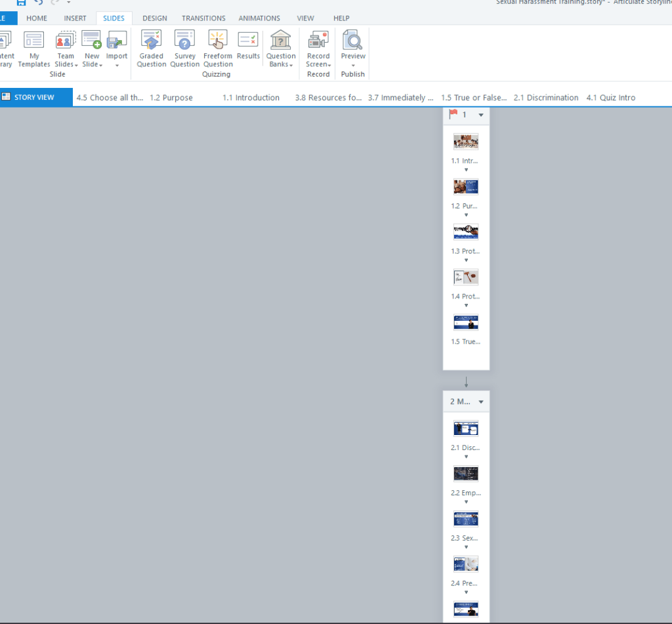Screen dimensions: 672x624
Task: Click the Record Screen icon
Action: tap(318, 41)
